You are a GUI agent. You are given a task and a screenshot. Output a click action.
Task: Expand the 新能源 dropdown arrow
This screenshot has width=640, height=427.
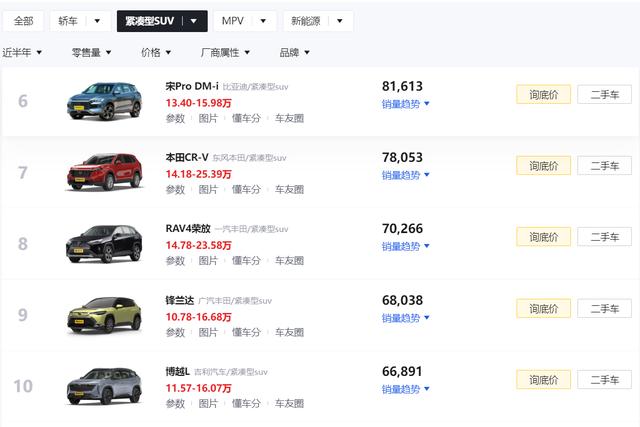pyautogui.click(x=338, y=21)
